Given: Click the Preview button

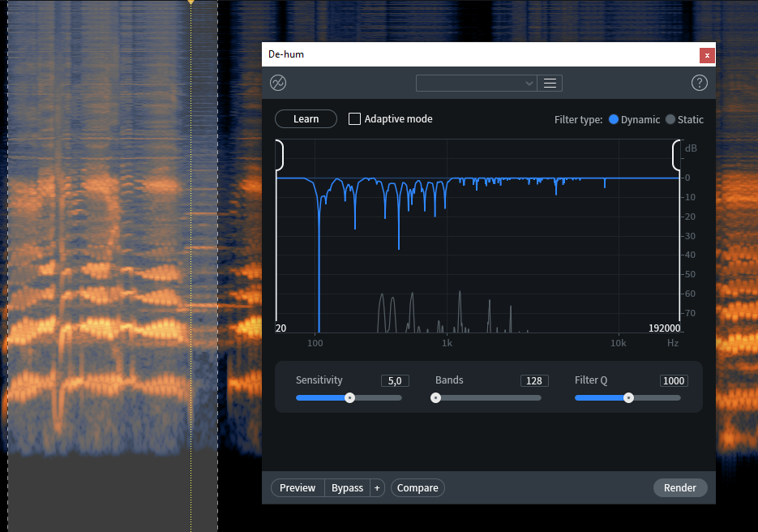Looking at the screenshot, I should (298, 488).
